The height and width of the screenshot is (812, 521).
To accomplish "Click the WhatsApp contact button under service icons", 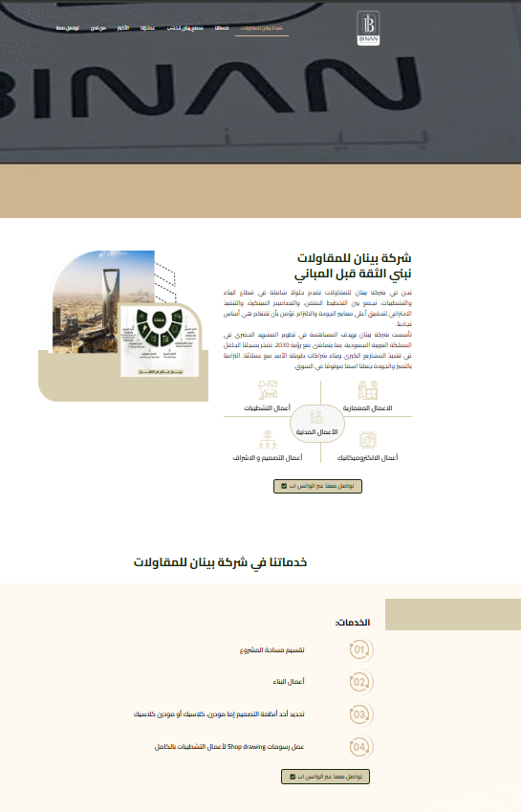I will tap(317, 486).
